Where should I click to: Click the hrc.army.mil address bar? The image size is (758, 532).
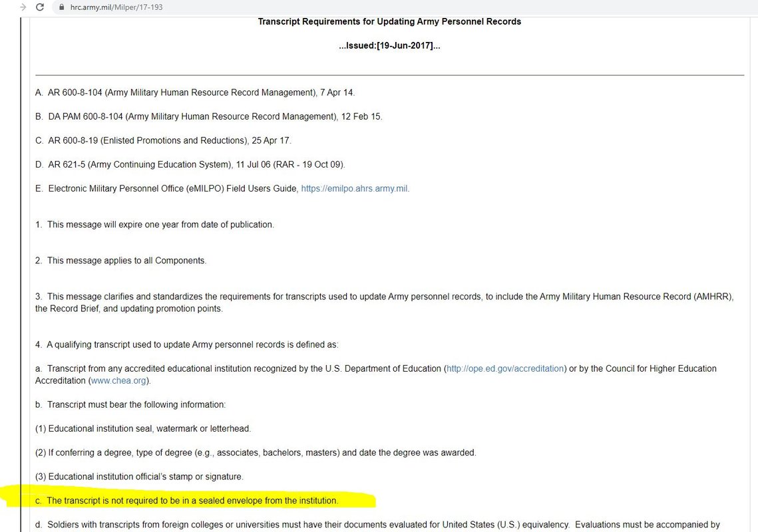pyautogui.click(x=116, y=7)
